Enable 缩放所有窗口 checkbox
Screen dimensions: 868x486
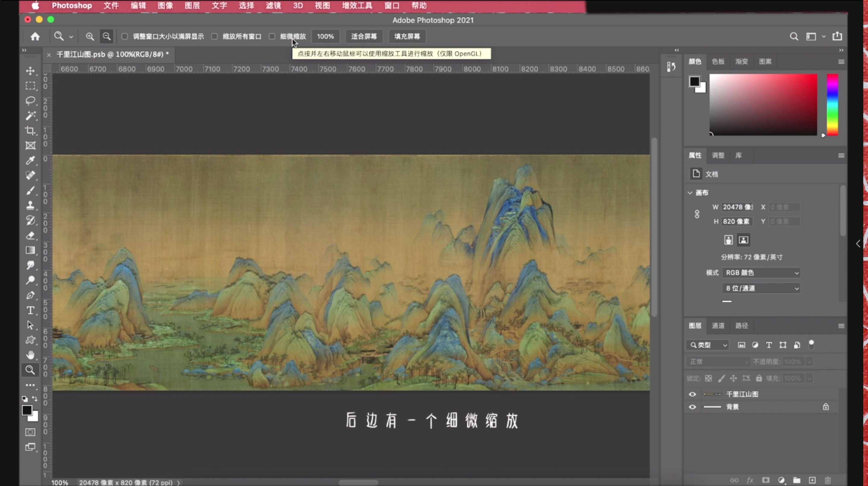(214, 36)
